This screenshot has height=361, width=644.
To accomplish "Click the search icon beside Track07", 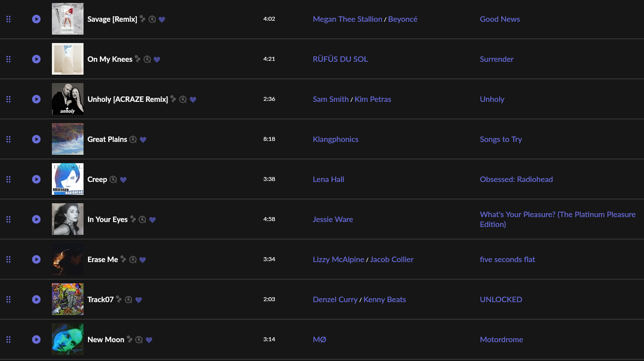I will point(129,300).
